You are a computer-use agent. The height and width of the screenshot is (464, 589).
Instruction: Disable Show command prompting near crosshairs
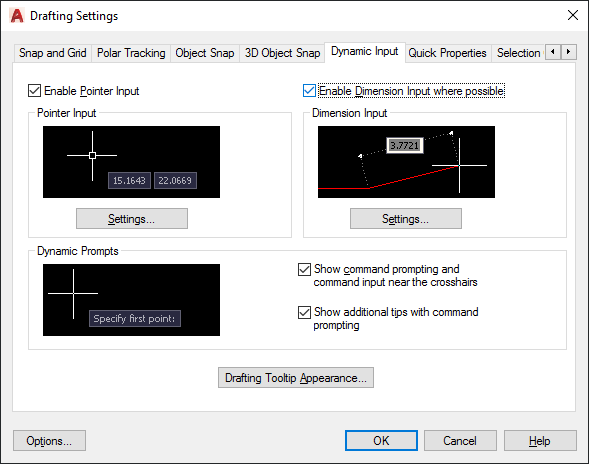point(304,269)
